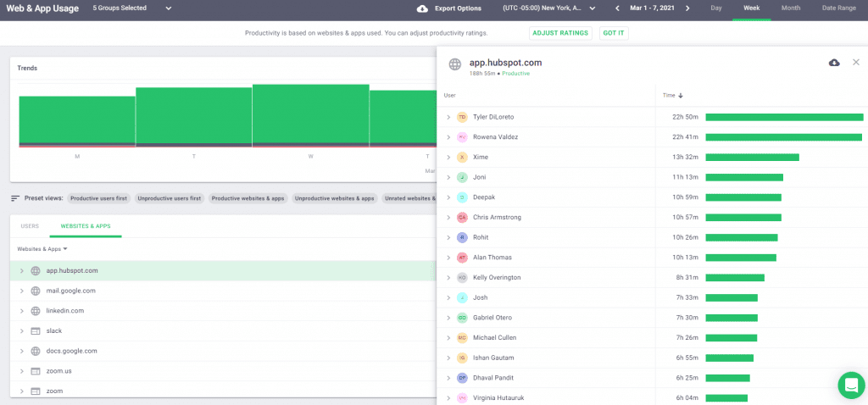Expand the Tyler DiLoreto row
868x405 pixels.
448,117
